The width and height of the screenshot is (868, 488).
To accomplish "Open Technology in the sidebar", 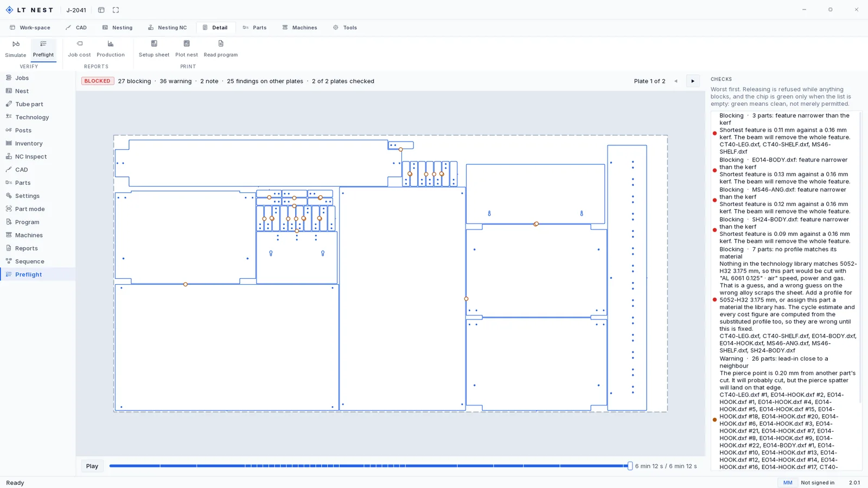I will coord(38,117).
